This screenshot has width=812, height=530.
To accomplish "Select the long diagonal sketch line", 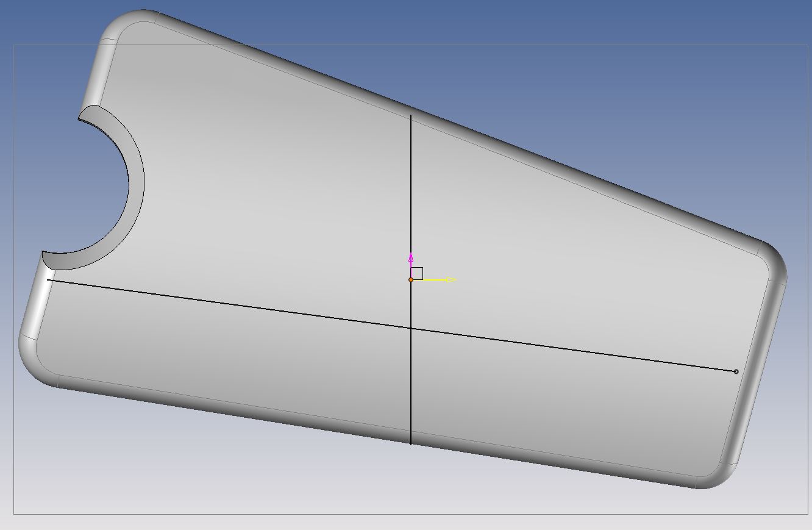I will pos(391,326).
